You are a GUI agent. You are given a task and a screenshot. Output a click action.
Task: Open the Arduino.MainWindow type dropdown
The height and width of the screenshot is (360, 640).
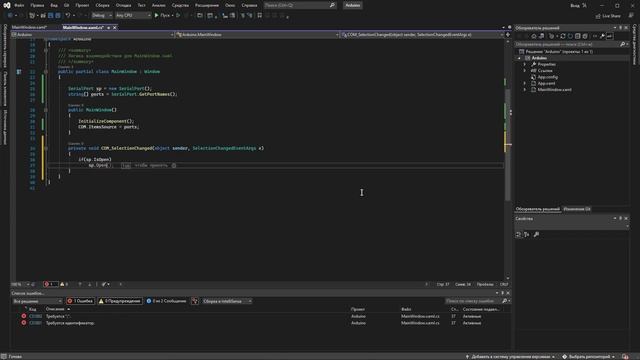[258, 35]
